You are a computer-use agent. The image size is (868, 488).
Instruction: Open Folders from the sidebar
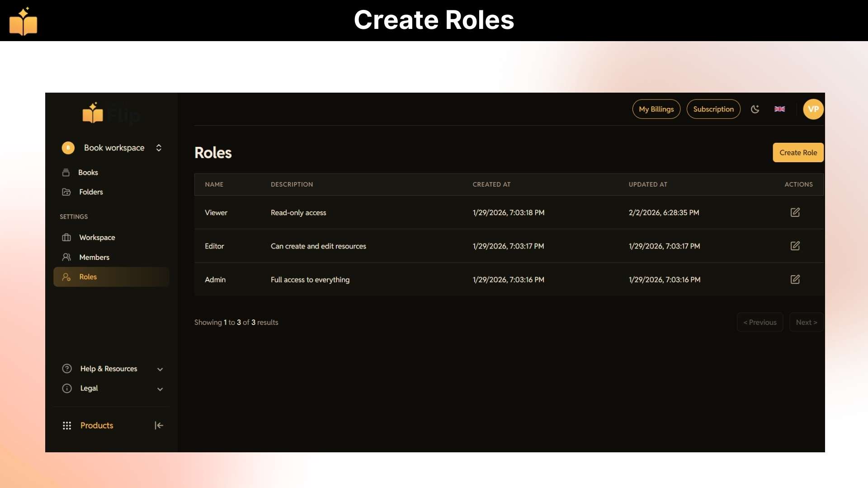[91, 192]
